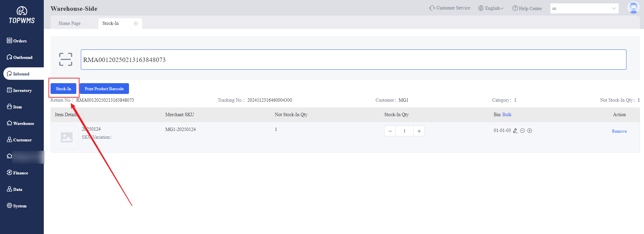Click the Bulk link in Bin header
This screenshot has width=644, height=234.
pyautogui.click(x=507, y=115)
